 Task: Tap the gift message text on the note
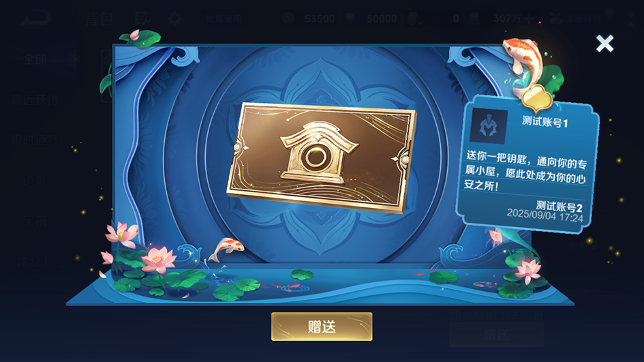525,170
